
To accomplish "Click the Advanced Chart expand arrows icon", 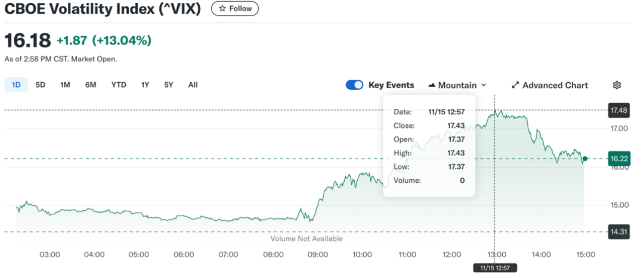I will (x=515, y=85).
